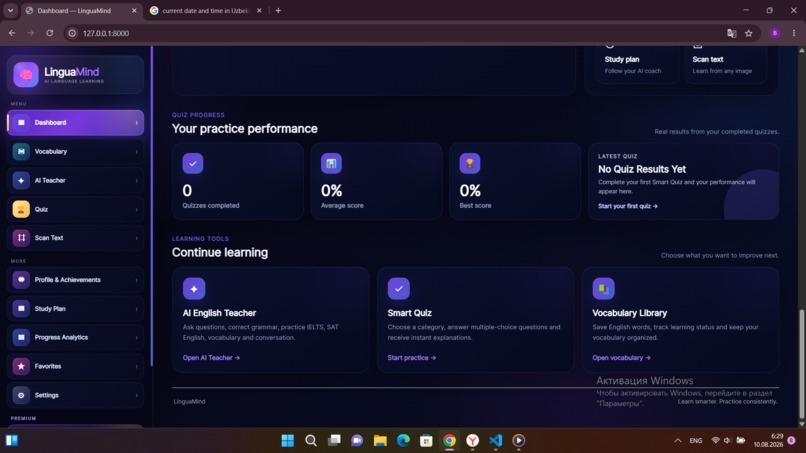Click the LinguaMind footer text

(189, 402)
